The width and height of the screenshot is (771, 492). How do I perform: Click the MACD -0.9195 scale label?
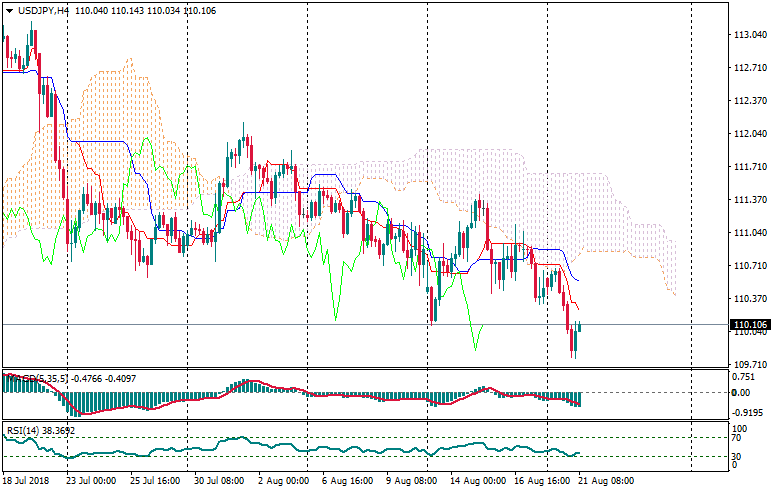[x=748, y=412]
